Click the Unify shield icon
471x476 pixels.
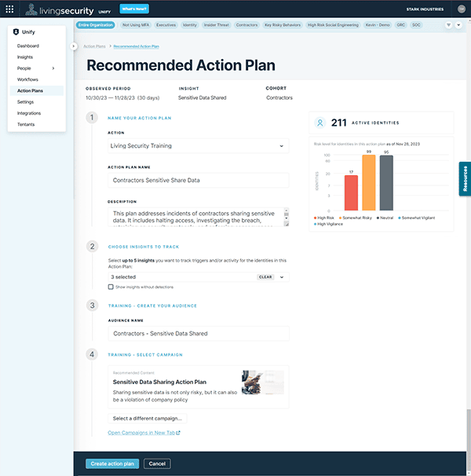tap(16, 32)
